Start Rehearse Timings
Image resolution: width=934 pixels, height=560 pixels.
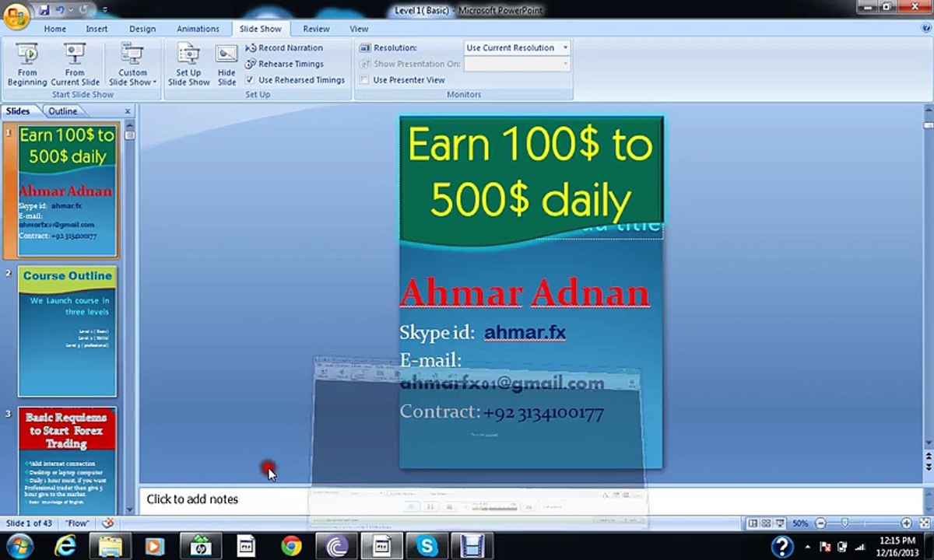(x=285, y=64)
